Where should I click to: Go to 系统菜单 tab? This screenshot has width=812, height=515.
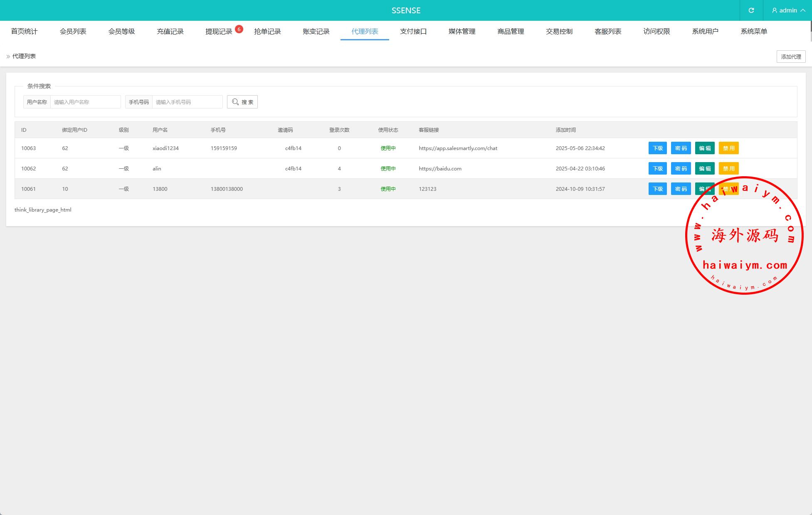753,31
